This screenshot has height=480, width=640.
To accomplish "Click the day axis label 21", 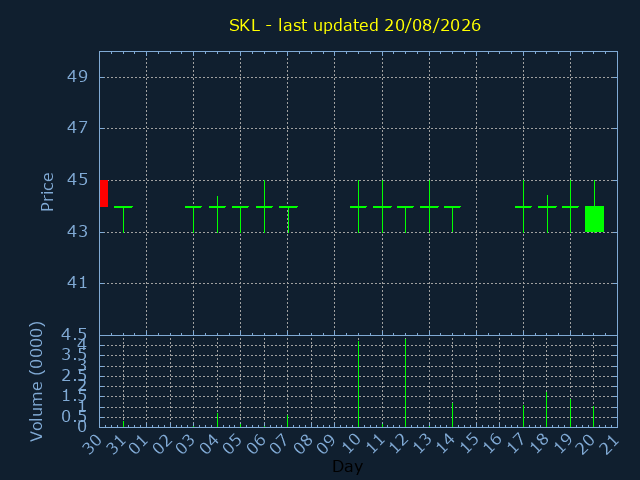I will pyautogui.click(x=610, y=444).
